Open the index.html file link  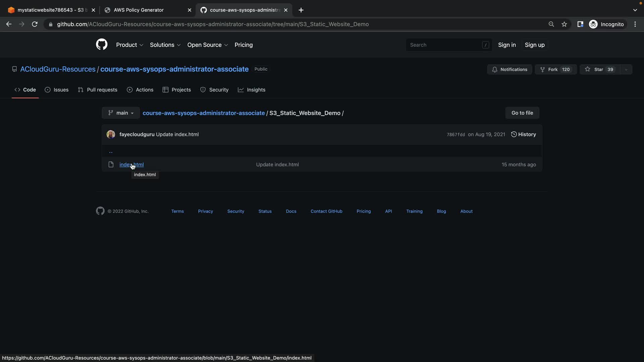click(131, 165)
